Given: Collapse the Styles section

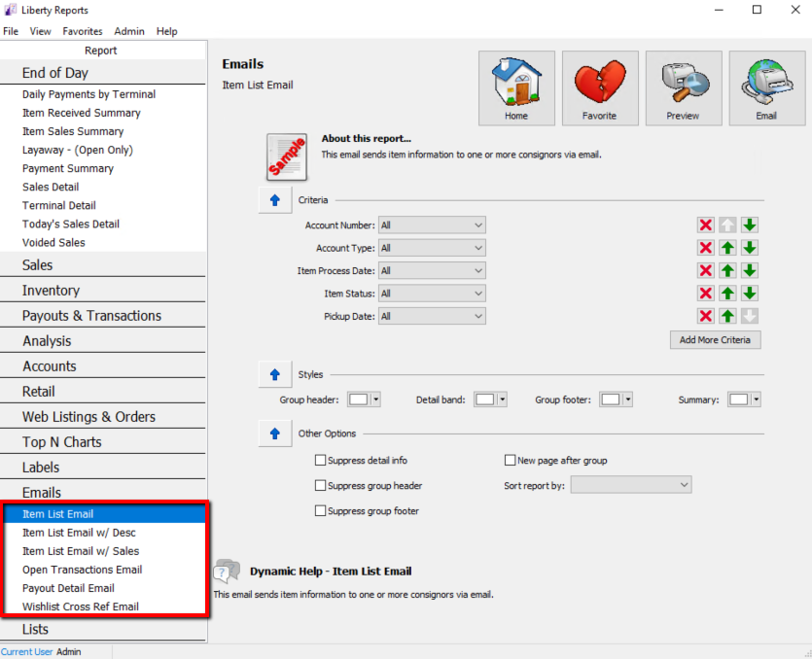Looking at the screenshot, I should point(275,374).
